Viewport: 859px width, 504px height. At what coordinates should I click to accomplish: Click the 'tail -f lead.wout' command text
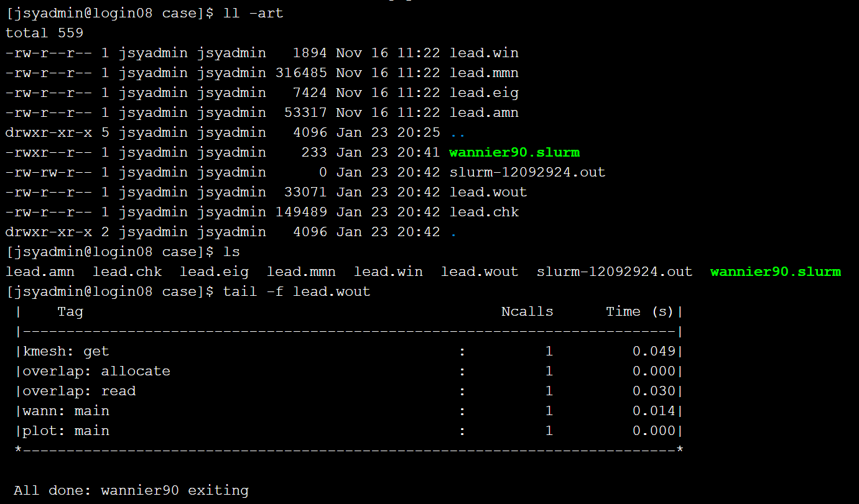coord(296,291)
